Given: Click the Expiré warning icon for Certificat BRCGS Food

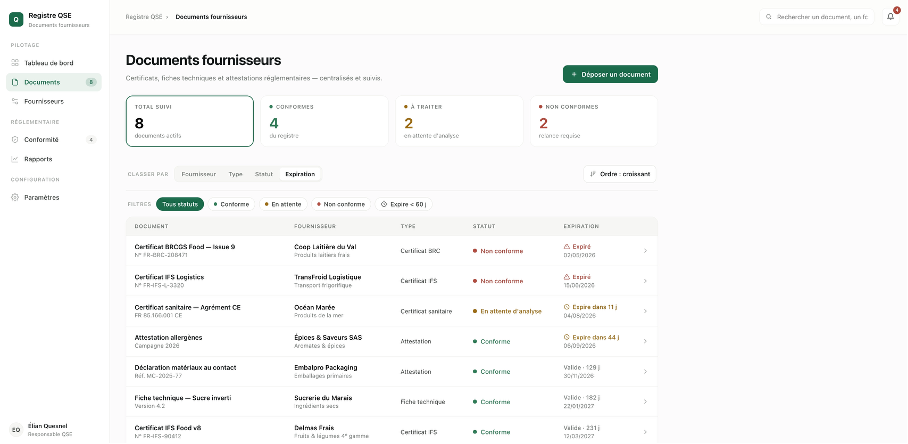Looking at the screenshot, I should 567,247.
